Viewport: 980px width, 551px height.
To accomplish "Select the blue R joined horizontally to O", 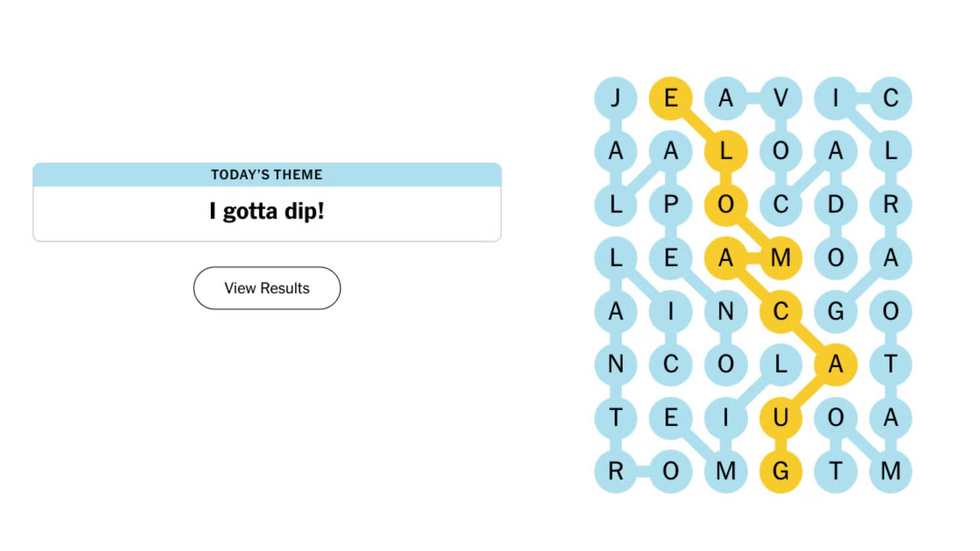I will pos(616,471).
